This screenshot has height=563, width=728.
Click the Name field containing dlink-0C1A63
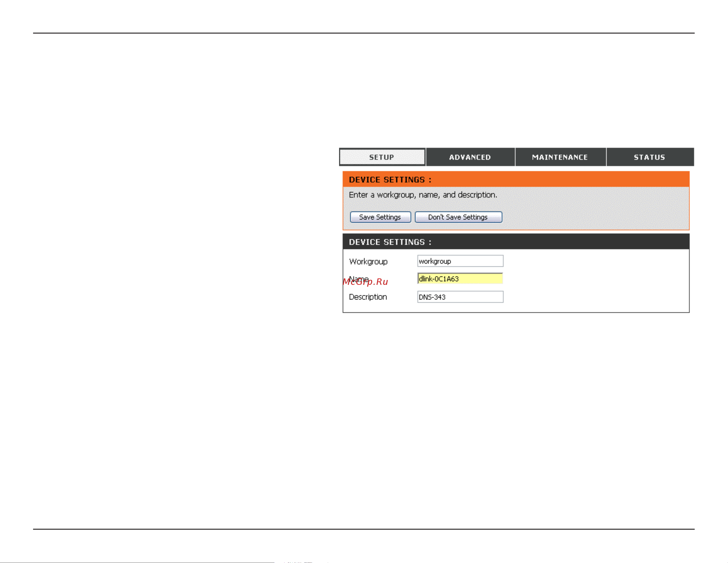click(x=460, y=278)
